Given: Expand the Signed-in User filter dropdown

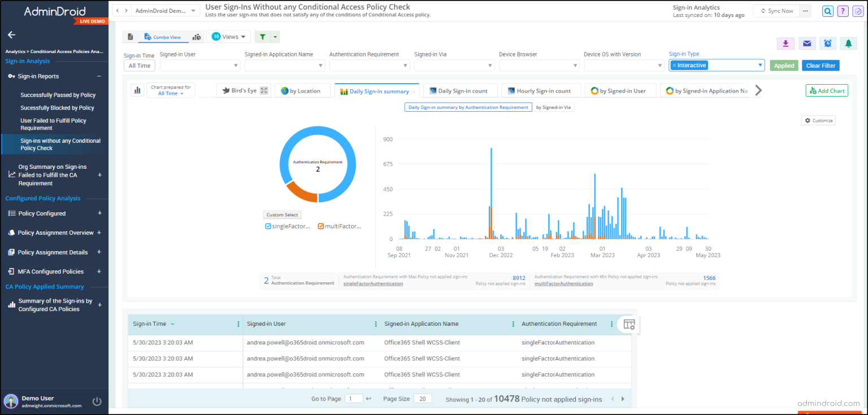Looking at the screenshot, I should tap(199, 65).
